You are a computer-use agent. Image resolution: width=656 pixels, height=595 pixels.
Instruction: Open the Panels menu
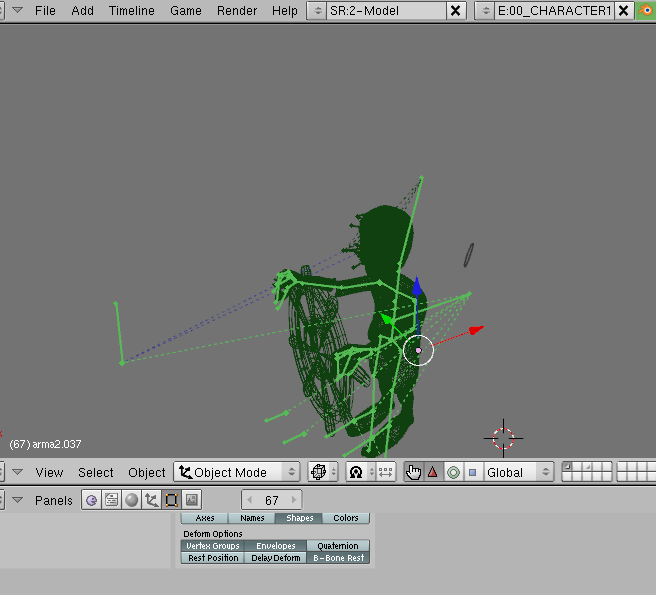(x=54, y=500)
